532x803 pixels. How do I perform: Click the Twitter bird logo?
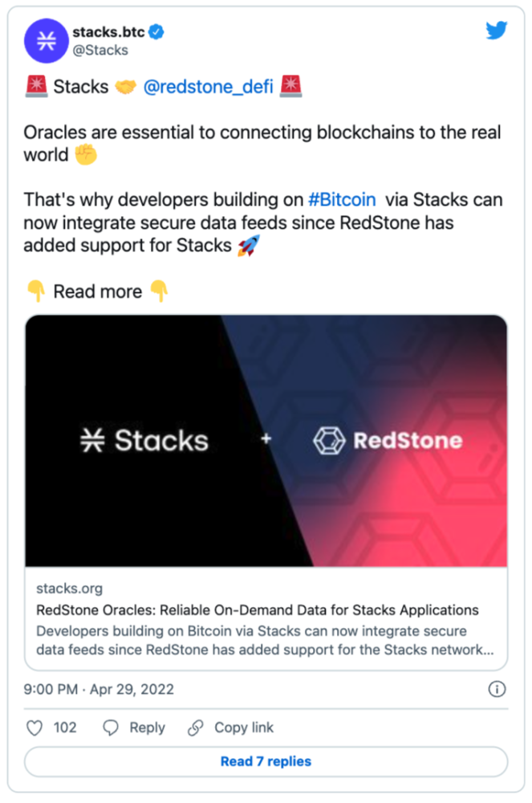click(x=496, y=31)
